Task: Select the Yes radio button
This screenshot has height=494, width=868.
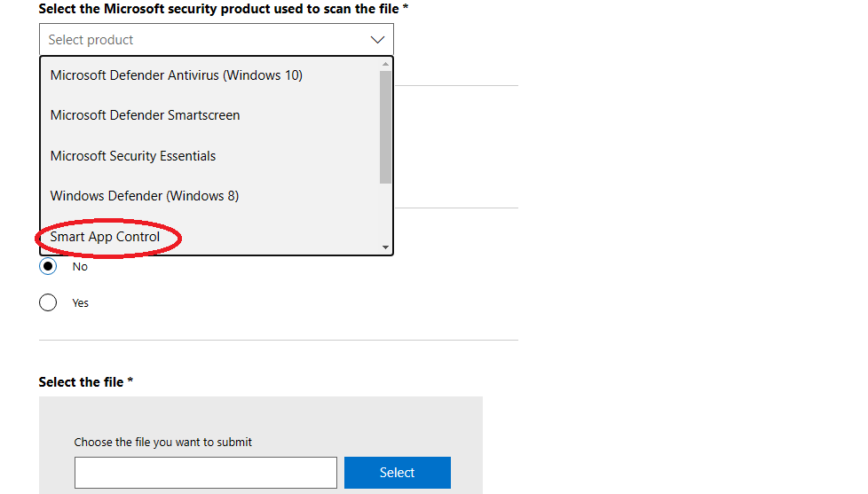Action: 48,302
